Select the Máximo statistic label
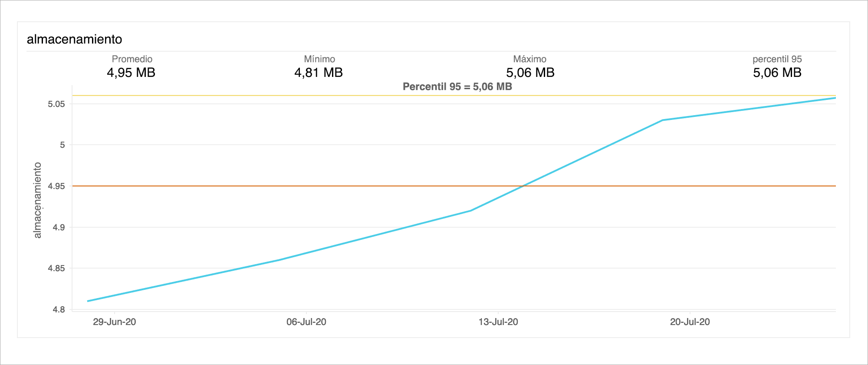This screenshot has width=868, height=365. pos(529,59)
